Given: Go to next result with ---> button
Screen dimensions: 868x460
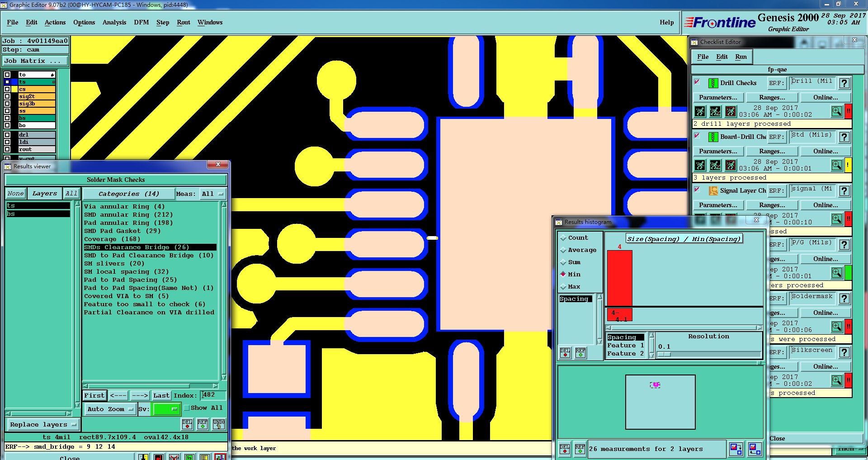Looking at the screenshot, I should pos(140,395).
